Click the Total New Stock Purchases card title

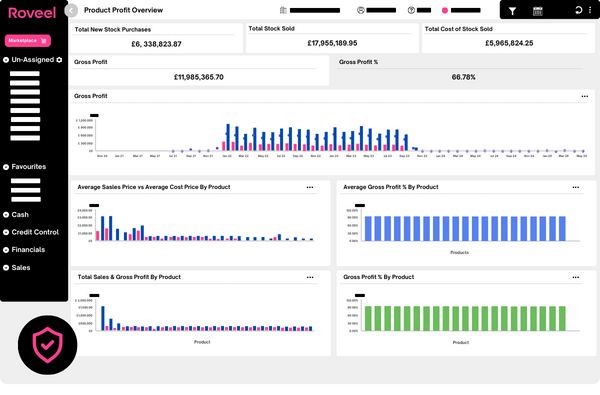click(x=112, y=29)
